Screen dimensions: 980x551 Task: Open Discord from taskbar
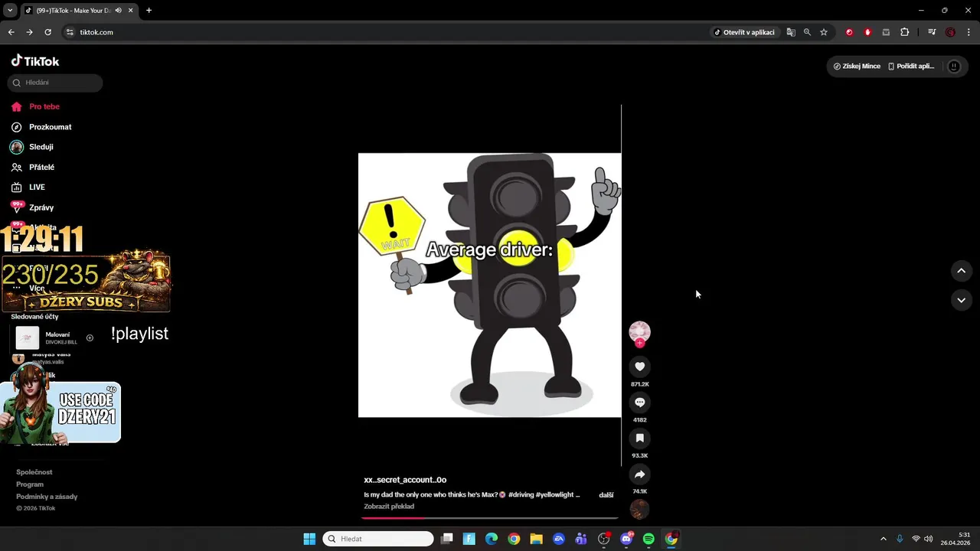pyautogui.click(x=626, y=539)
